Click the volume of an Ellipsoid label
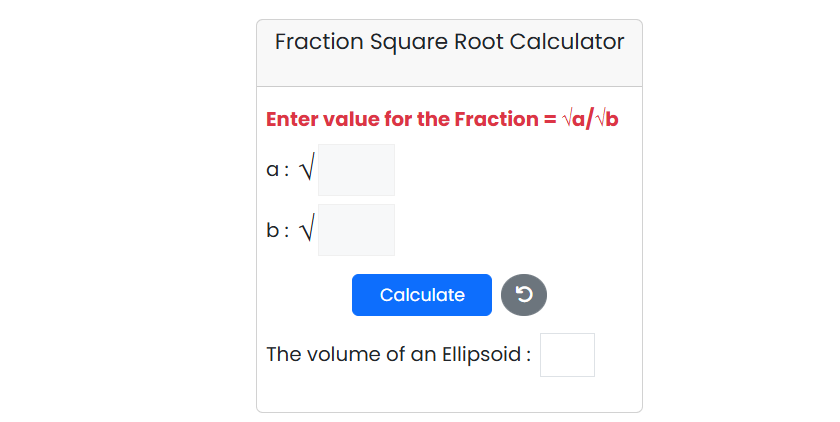The width and height of the screenshot is (840, 422). click(x=398, y=355)
